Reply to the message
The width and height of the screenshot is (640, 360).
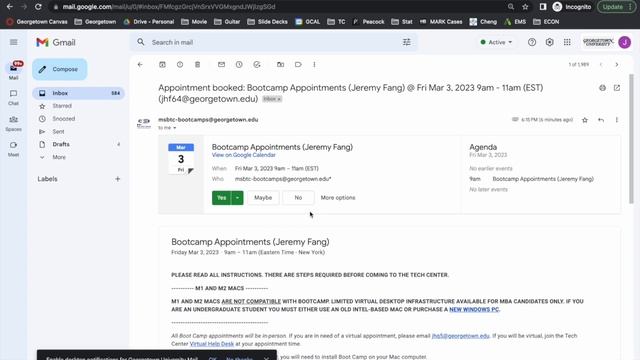(601, 120)
